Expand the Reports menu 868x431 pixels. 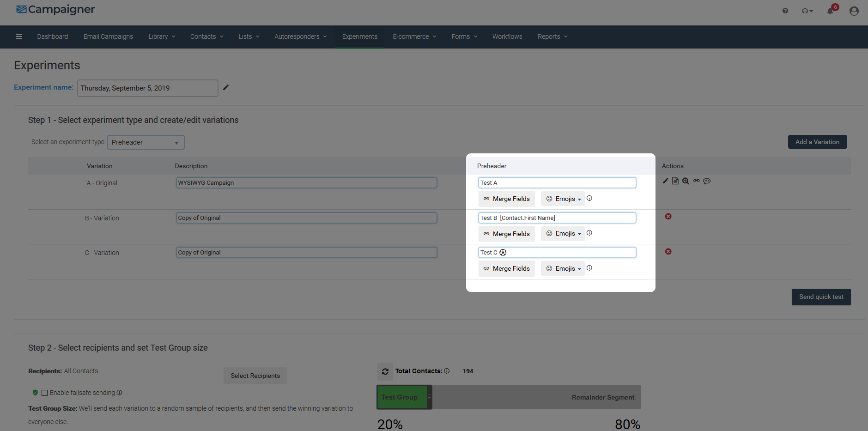coord(552,36)
